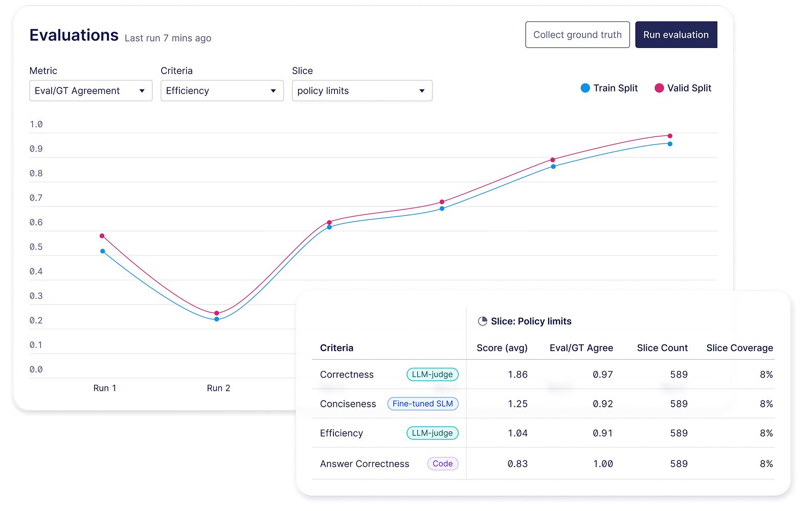The width and height of the screenshot is (812, 511).
Task: Toggle the Valid Split legend dot
Action: tap(659, 88)
